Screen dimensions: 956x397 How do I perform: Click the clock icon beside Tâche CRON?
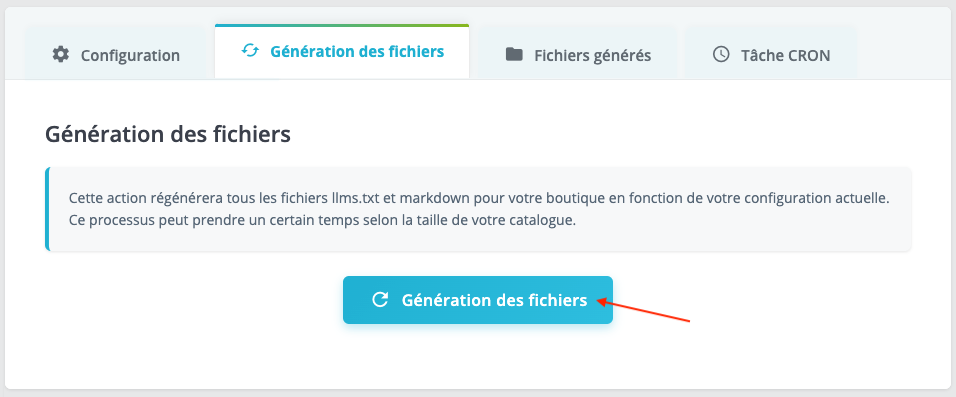(x=721, y=54)
